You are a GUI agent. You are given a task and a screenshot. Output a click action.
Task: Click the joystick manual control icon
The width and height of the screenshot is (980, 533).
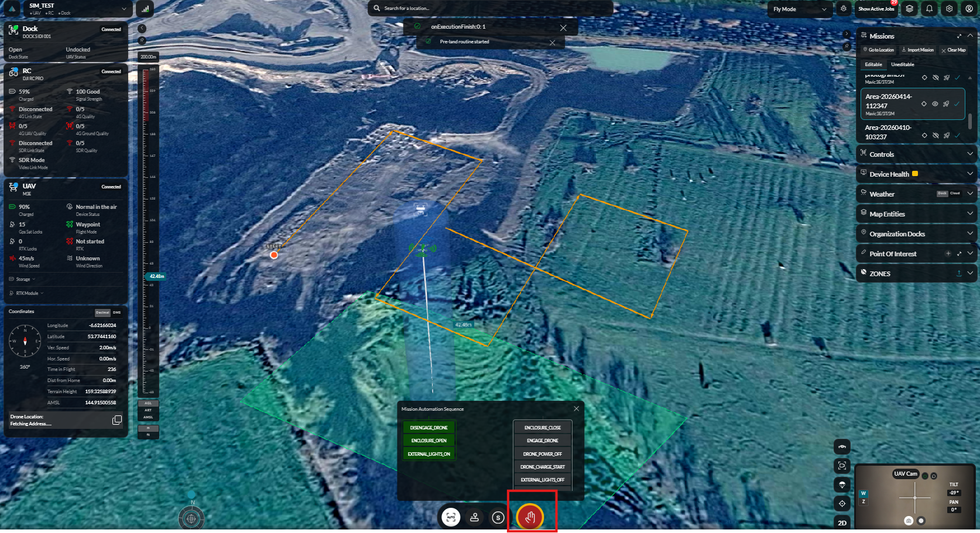475,517
